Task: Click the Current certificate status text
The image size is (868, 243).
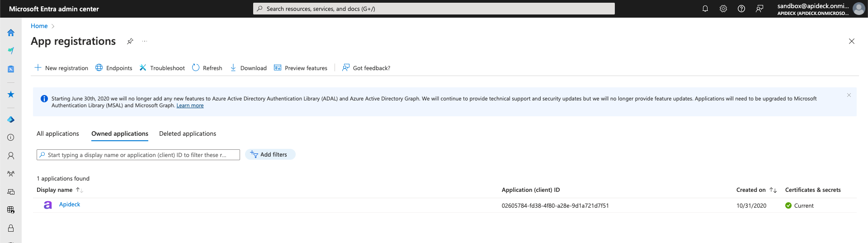Action: click(804, 205)
